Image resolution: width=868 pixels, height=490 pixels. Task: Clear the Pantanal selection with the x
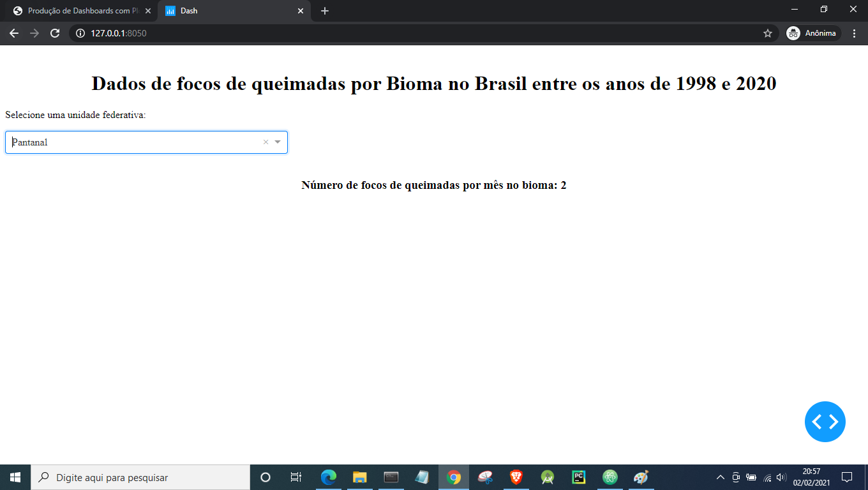(266, 142)
